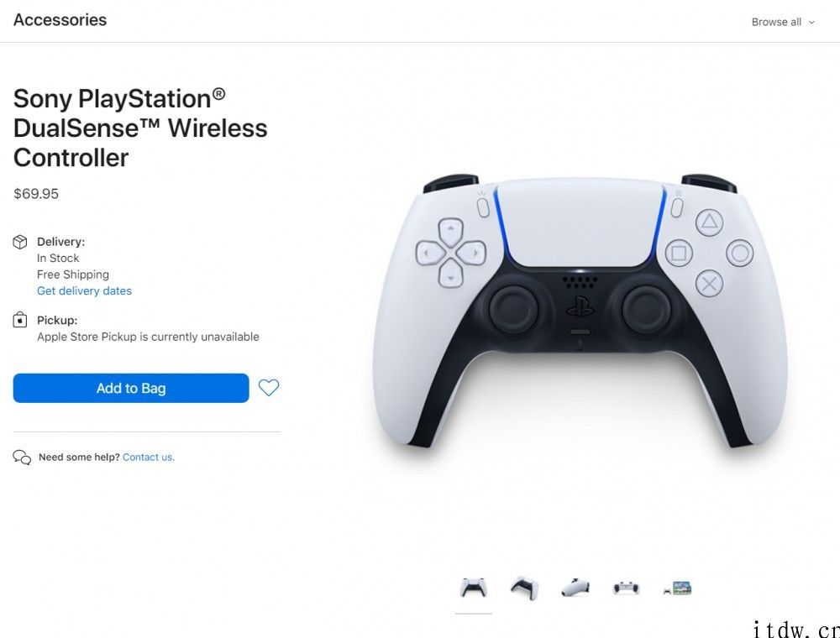840x638 pixels.
Task: Click the main controller product image
Action: click(580, 311)
